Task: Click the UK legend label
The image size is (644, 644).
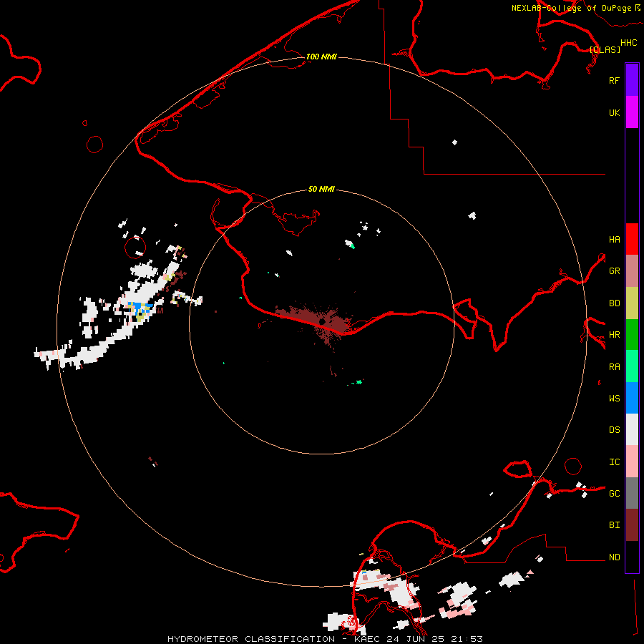Action: click(614, 113)
